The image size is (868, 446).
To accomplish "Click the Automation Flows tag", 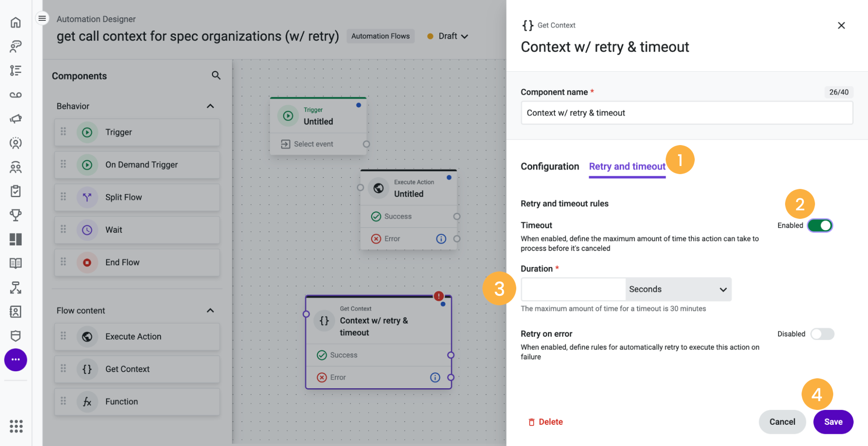I will [x=380, y=36].
